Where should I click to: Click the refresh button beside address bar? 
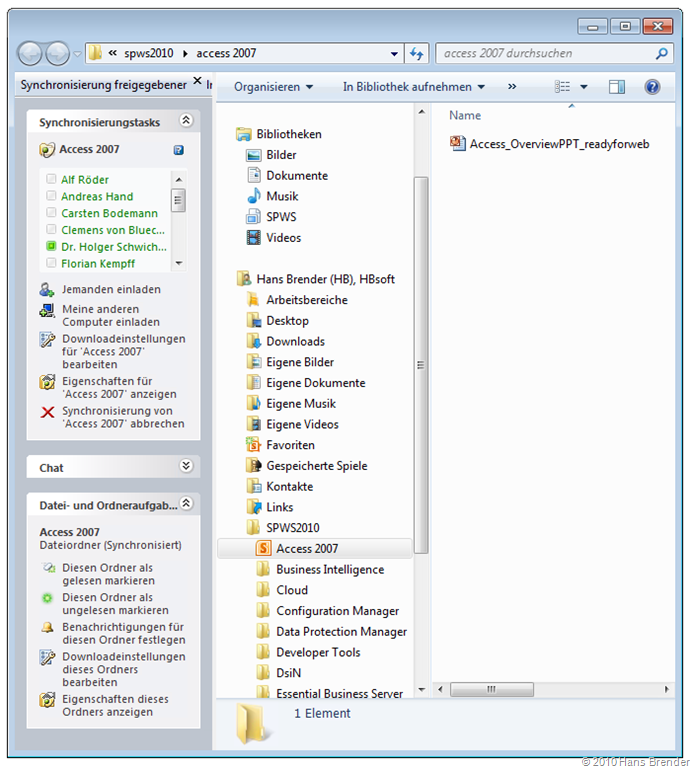(x=417, y=53)
